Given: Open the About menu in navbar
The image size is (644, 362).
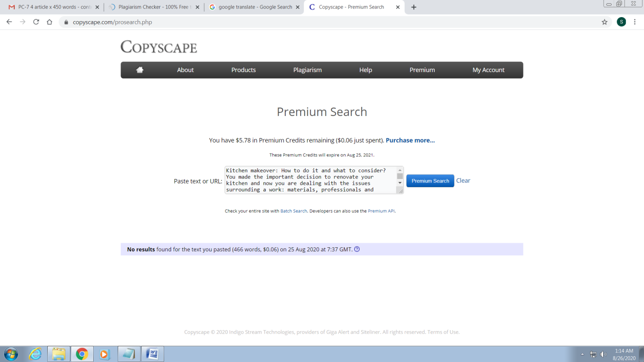Looking at the screenshot, I should tap(185, 70).
